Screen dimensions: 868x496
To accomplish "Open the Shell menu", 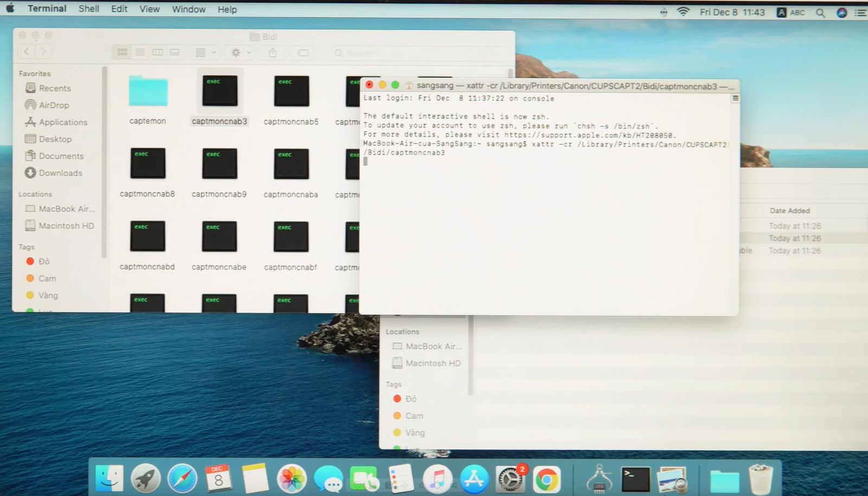I will (x=88, y=9).
